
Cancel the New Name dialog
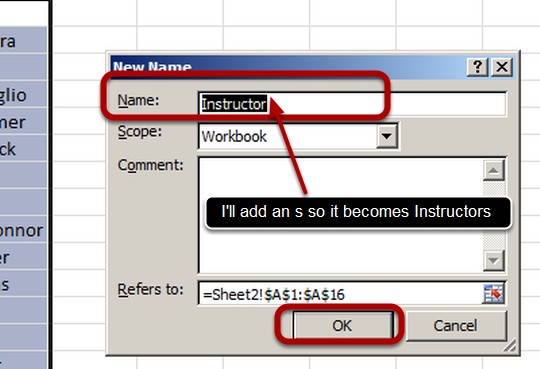tap(456, 326)
